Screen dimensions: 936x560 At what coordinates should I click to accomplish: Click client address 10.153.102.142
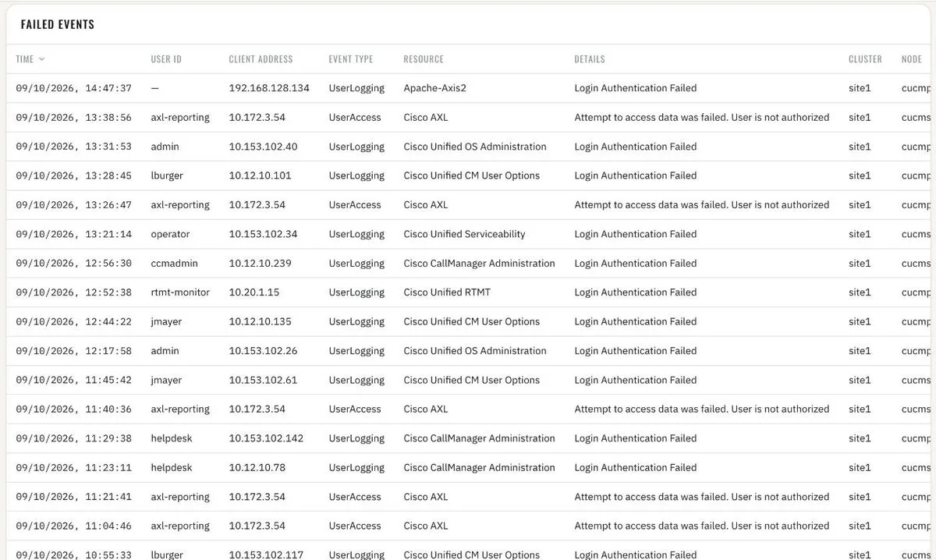click(266, 438)
